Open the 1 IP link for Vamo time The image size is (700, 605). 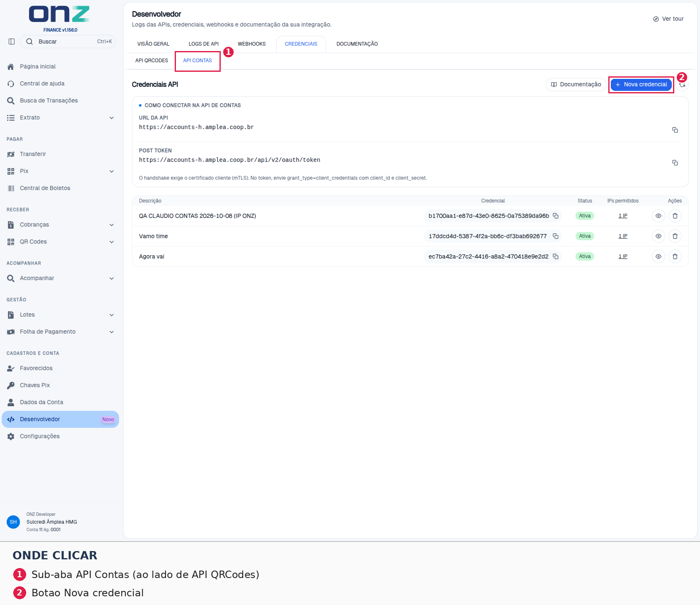(623, 236)
